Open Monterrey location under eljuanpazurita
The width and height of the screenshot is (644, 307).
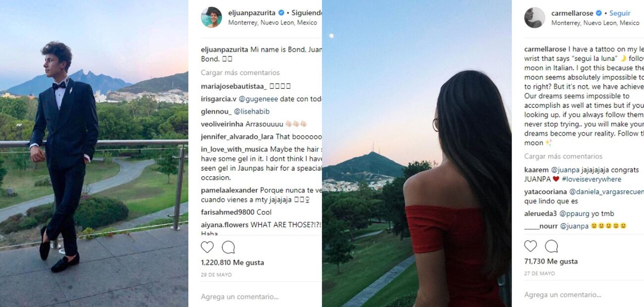[272, 23]
